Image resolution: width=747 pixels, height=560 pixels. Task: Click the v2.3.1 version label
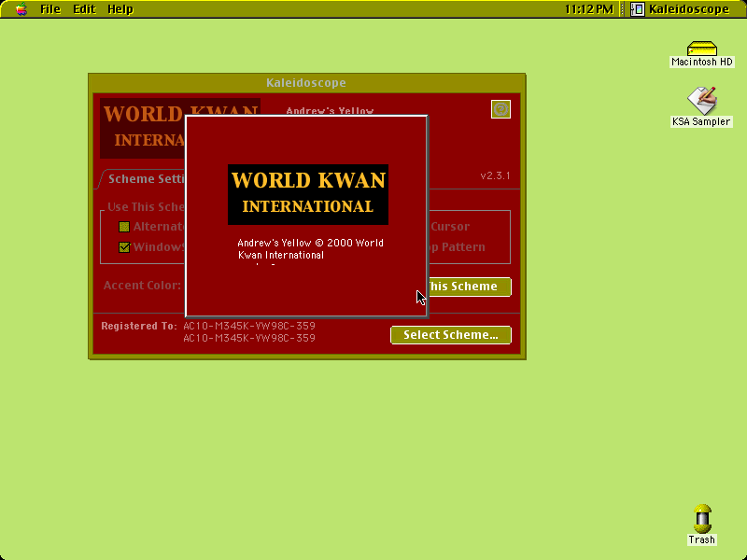point(495,175)
